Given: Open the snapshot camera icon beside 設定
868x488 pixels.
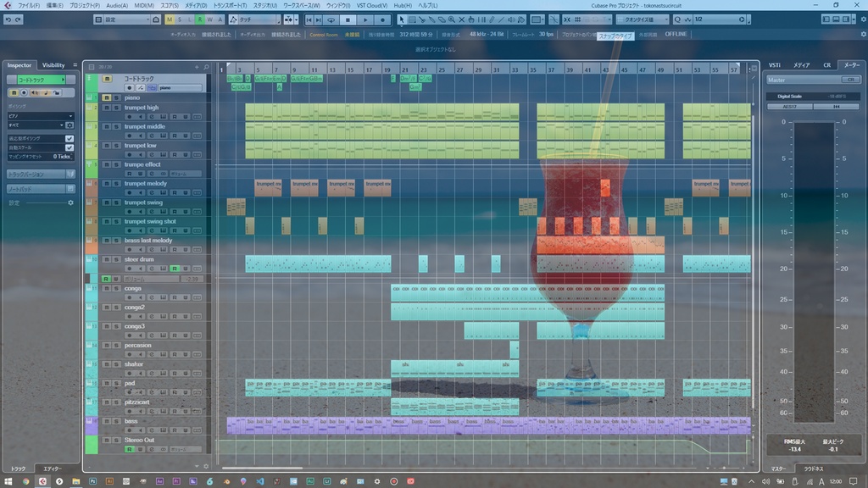Looking at the screenshot, I should [x=156, y=20].
